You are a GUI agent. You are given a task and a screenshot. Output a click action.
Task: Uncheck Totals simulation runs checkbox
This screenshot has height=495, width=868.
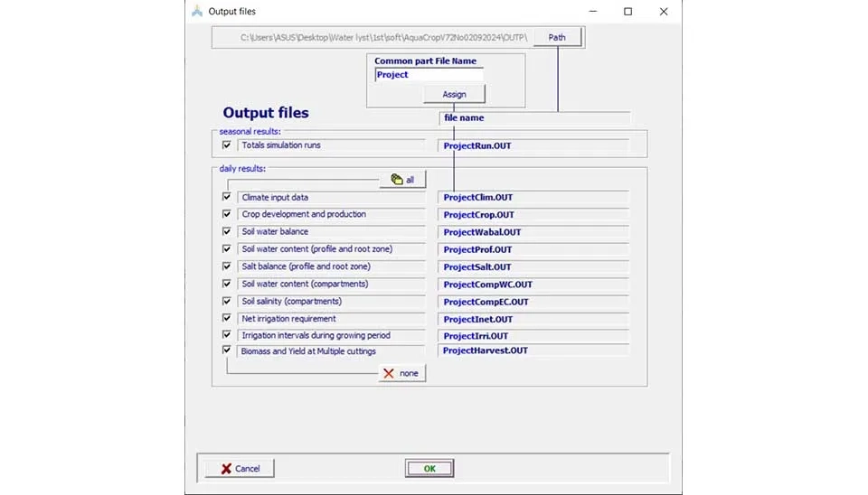pos(227,145)
